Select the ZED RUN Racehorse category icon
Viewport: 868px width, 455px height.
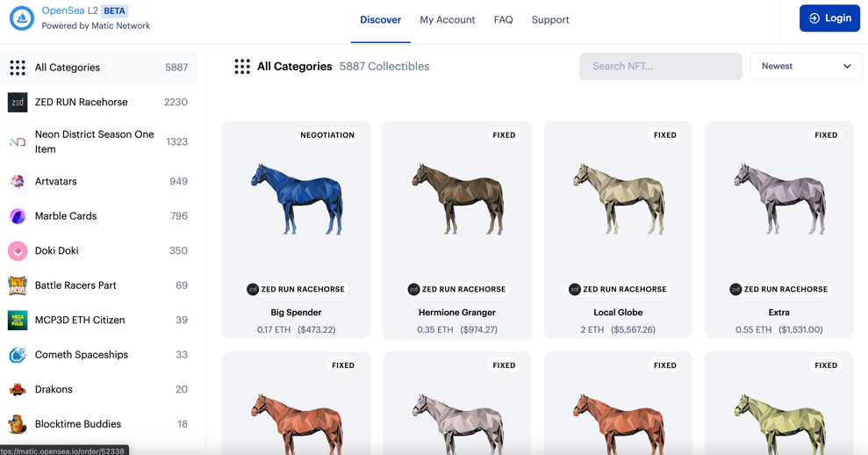[x=18, y=103]
